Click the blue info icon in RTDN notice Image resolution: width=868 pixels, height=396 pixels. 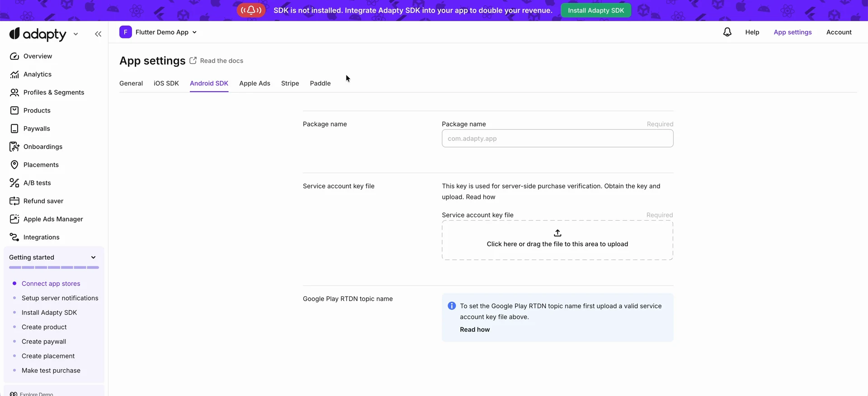point(452,306)
